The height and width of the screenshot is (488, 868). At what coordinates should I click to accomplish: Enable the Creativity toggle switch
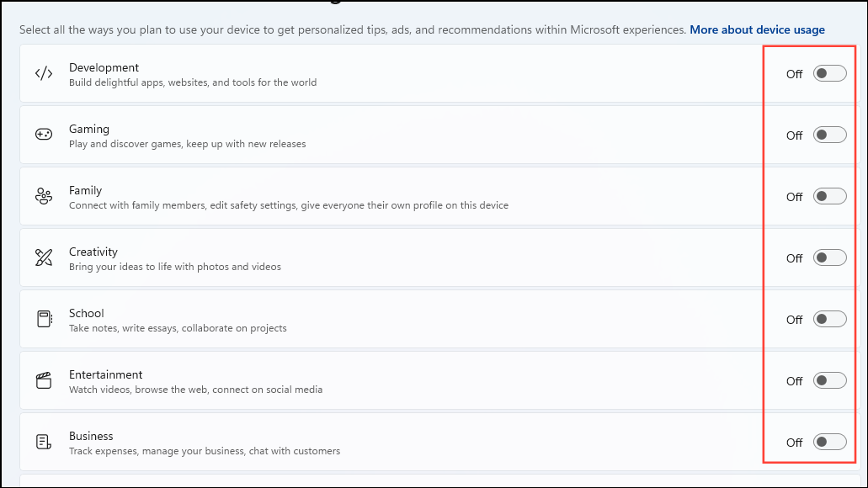pos(829,257)
